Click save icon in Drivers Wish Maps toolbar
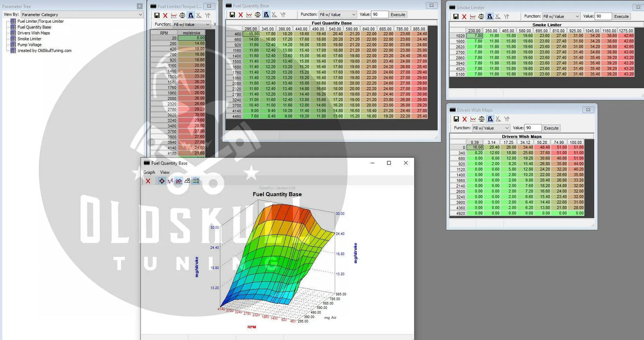The height and width of the screenshot is (340, 644). pyautogui.click(x=456, y=119)
